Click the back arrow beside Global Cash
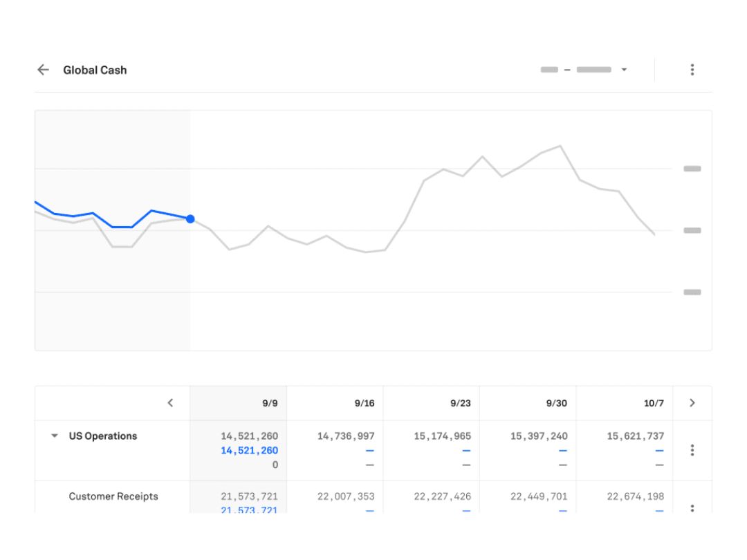Viewport: 747px width, 560px height. coord(44,70)
